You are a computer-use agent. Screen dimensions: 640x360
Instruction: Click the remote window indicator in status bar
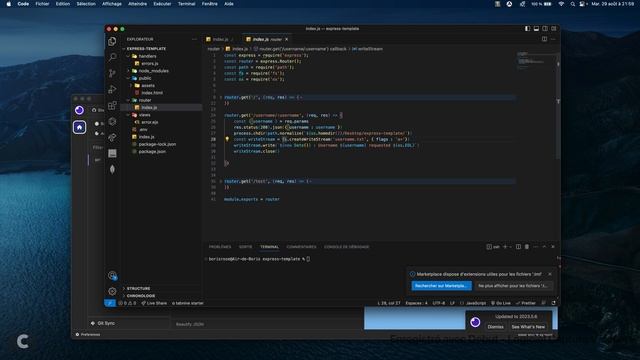[110, 303]
